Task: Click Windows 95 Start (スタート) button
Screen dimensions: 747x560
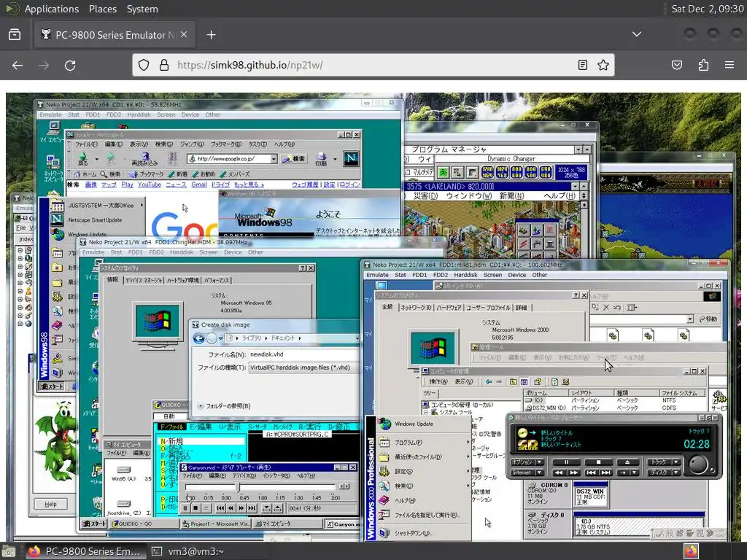Action: [93, 524]
